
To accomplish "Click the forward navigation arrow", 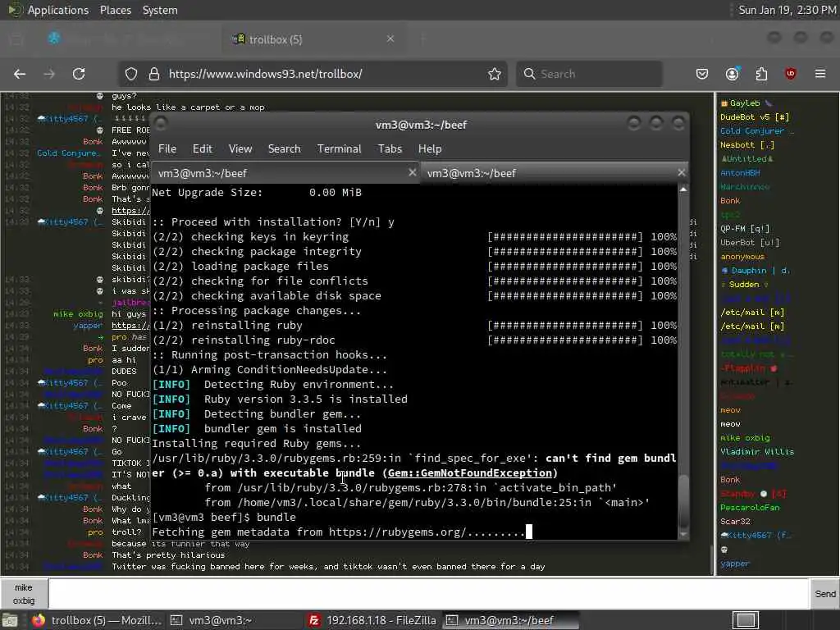I will pos(49,74).
